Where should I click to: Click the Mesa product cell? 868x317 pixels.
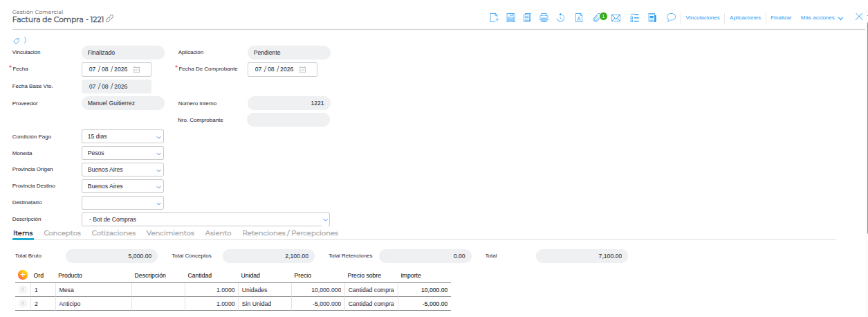(93, 290)
